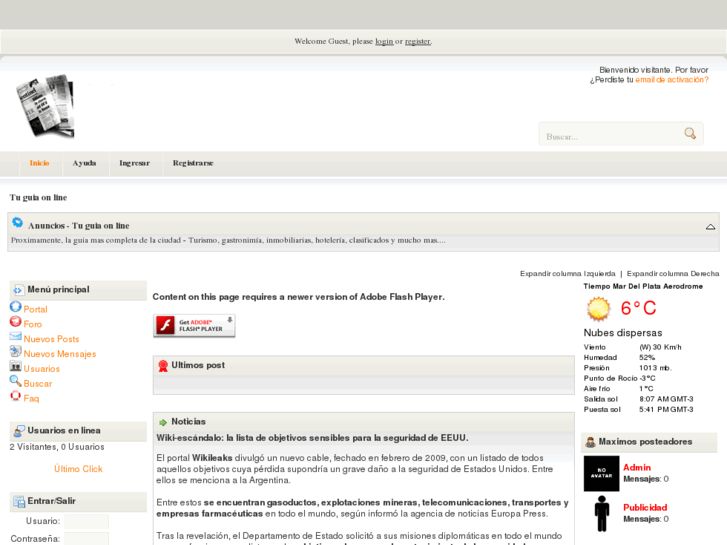Image resolution: width=727 pixels, height=545 pixels.
Task: Open the Inicio tab
Action: [x=39, y=163]
